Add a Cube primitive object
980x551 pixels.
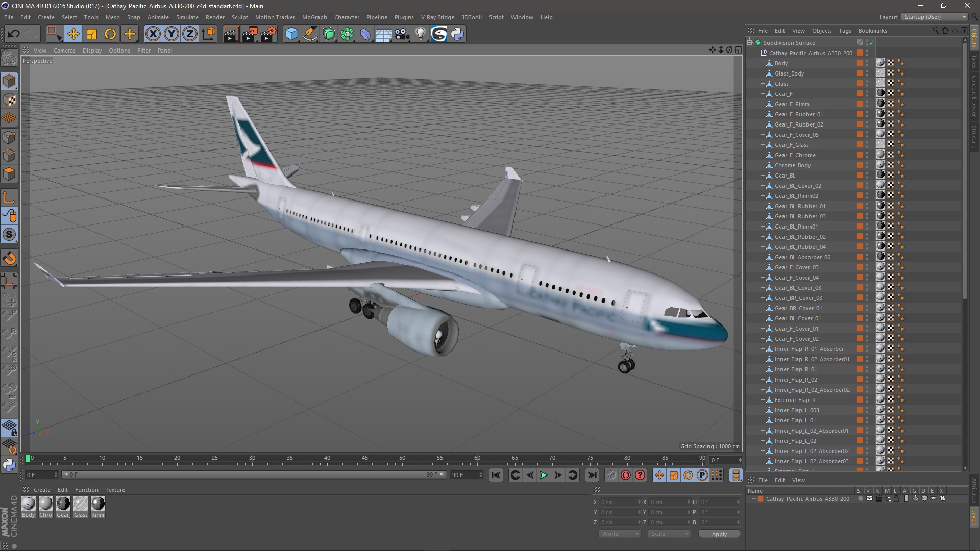(x=291, y=34)
